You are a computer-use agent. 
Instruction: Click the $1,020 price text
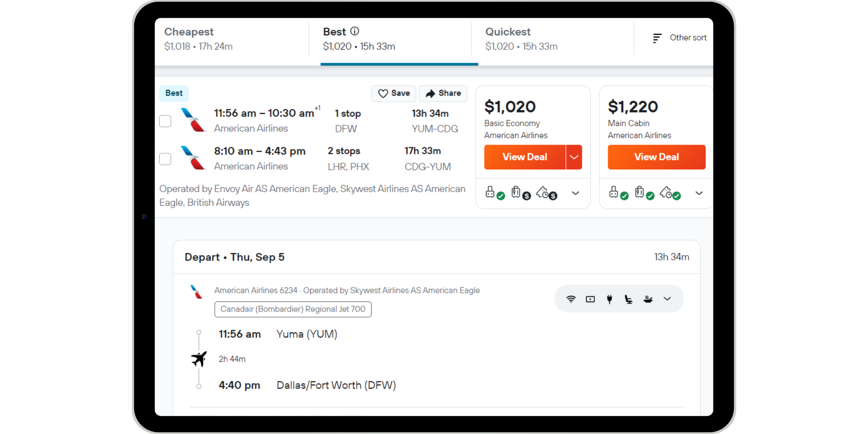tap(510, 107)
